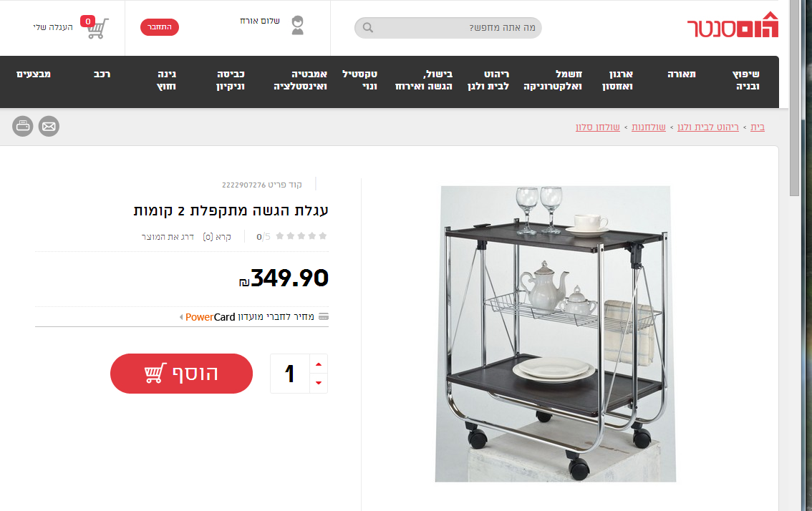This screenshot has width=812, height=511.
Task: Click the Home Center logo
Action: click(733, 24)
